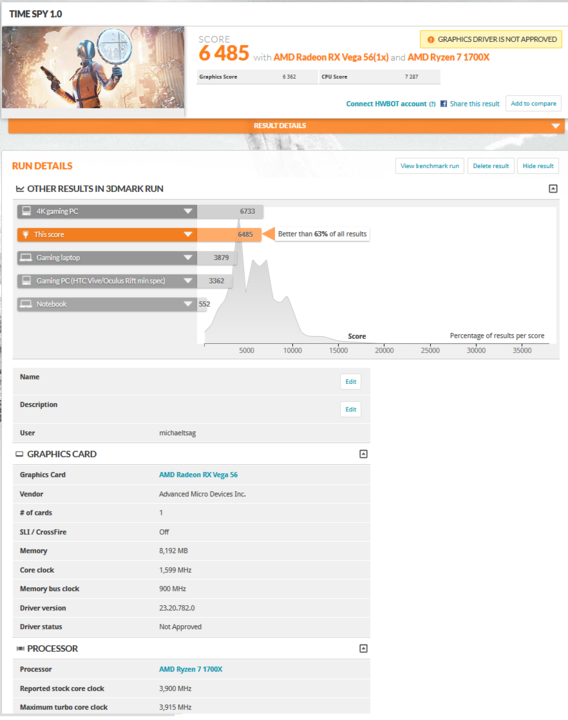Expand the Gaming PC HTC Vive/Oculus Rift dropdown

coord(188,281)
